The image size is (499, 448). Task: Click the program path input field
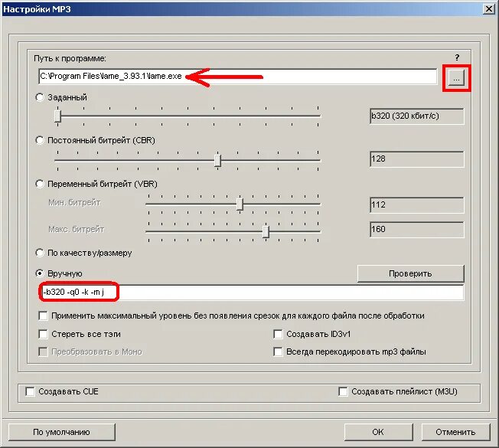tap(237, 77)
